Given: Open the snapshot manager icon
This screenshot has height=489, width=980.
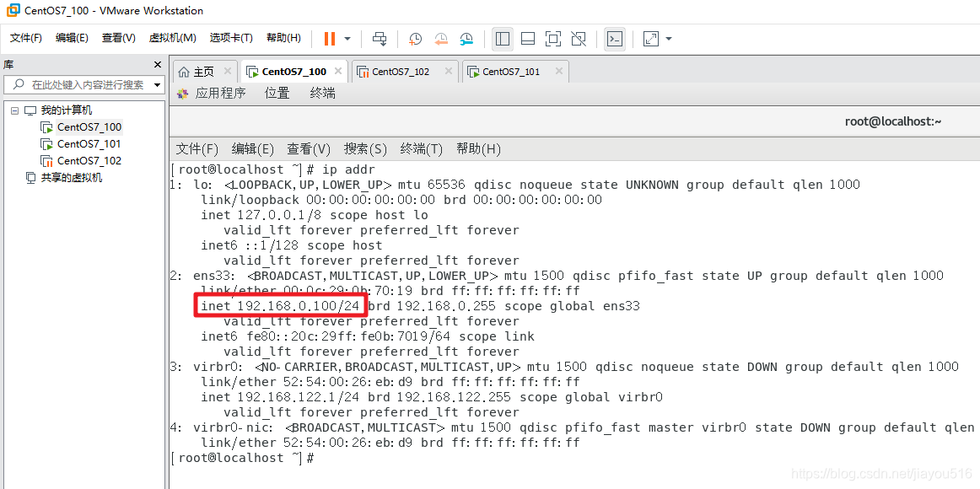Looking at the screenshot, I should point(467,39).
